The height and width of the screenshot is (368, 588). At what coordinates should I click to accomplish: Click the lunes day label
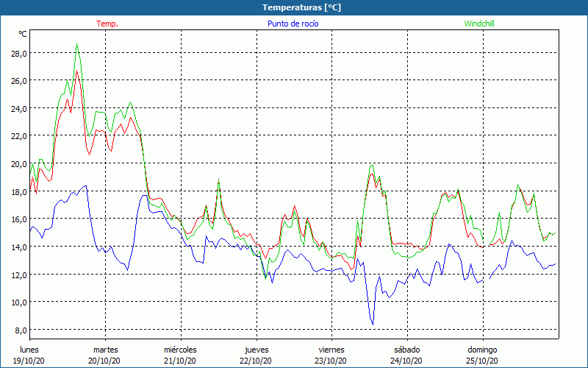(x=29, y=350)
